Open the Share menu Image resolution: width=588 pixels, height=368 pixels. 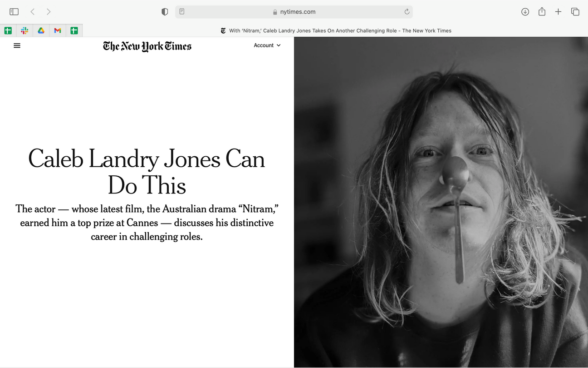pos(542,12)
